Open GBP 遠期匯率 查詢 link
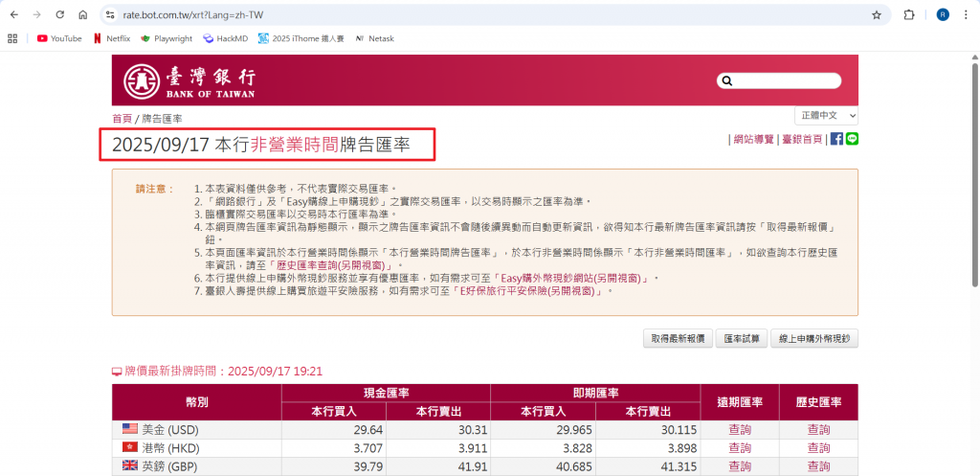This screenshot has width=980, height=476. [x=740, y=466]
